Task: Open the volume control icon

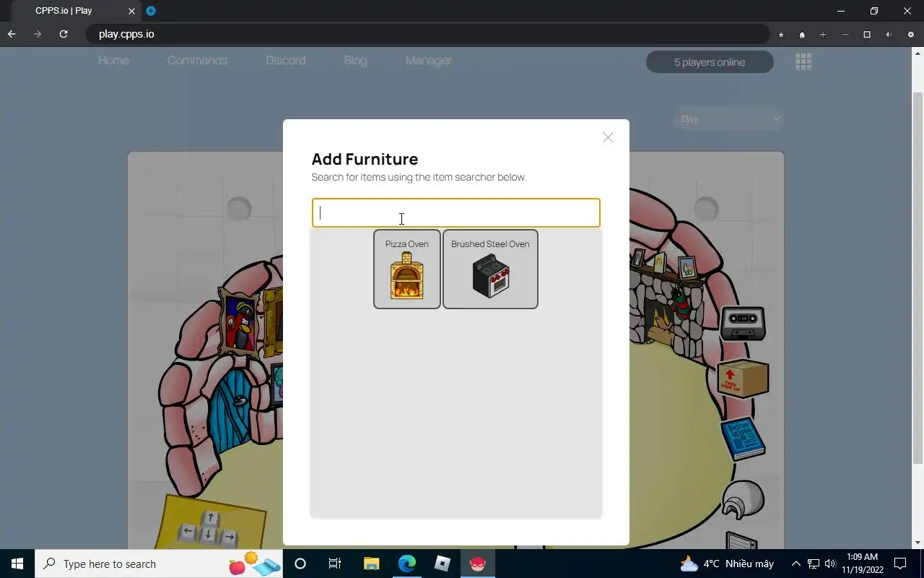Action: pyautogui.click(x=829, y=564)
